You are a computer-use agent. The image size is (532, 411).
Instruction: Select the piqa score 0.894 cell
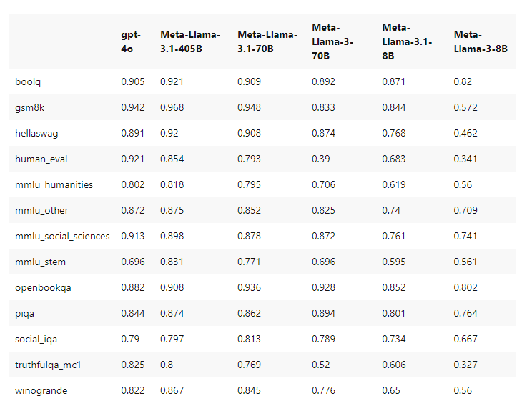click(x=324, y=313)
